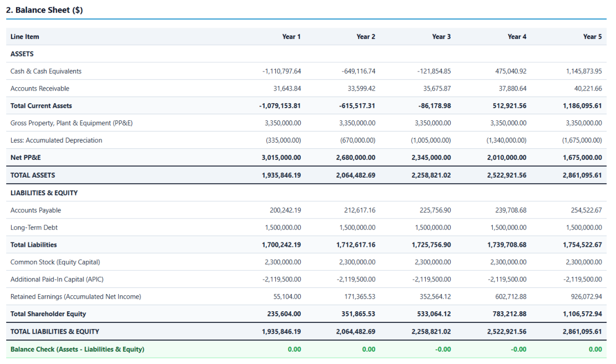Image resolution: width=616 pixels, height=364 pixels.
Task: Select the 'Total Liabilities' row label
Action: [x=33, y=245]
